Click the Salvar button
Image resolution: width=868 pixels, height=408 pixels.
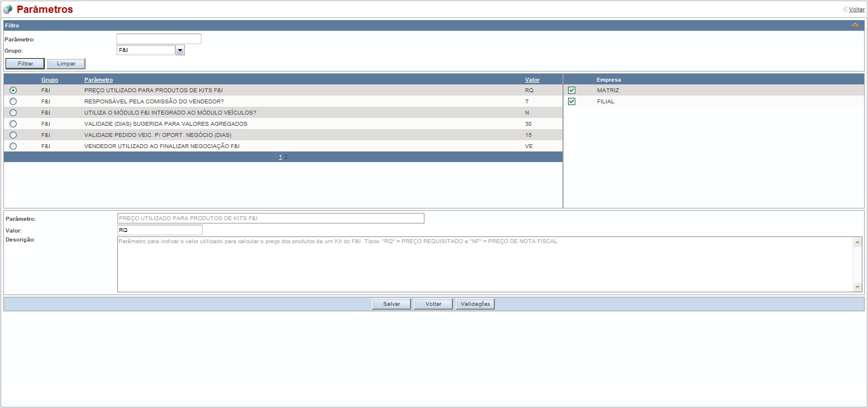(x=392, y=304)
